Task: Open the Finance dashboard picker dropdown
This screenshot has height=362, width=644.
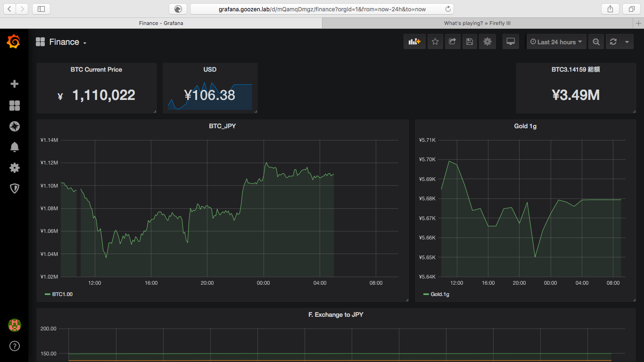Action: 61,42
